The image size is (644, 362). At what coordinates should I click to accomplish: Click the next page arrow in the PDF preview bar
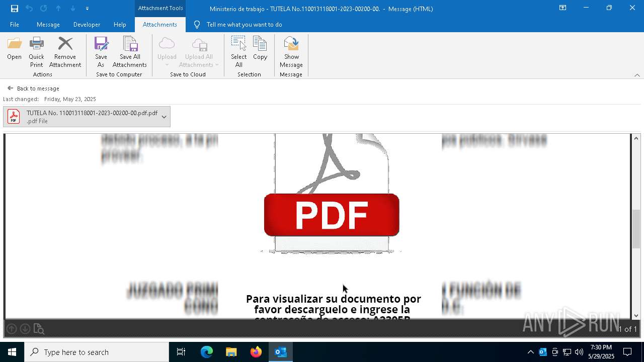coord(25,329)
